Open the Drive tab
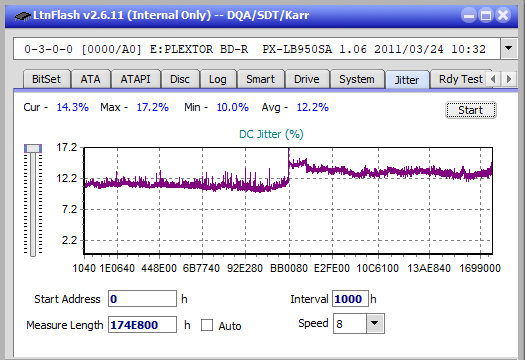 307,79
